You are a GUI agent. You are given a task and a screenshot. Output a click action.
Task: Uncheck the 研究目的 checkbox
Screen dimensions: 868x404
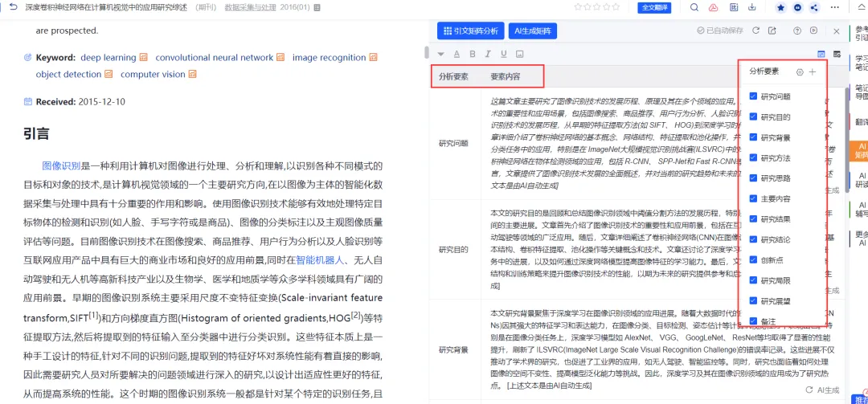pos(753,116)
